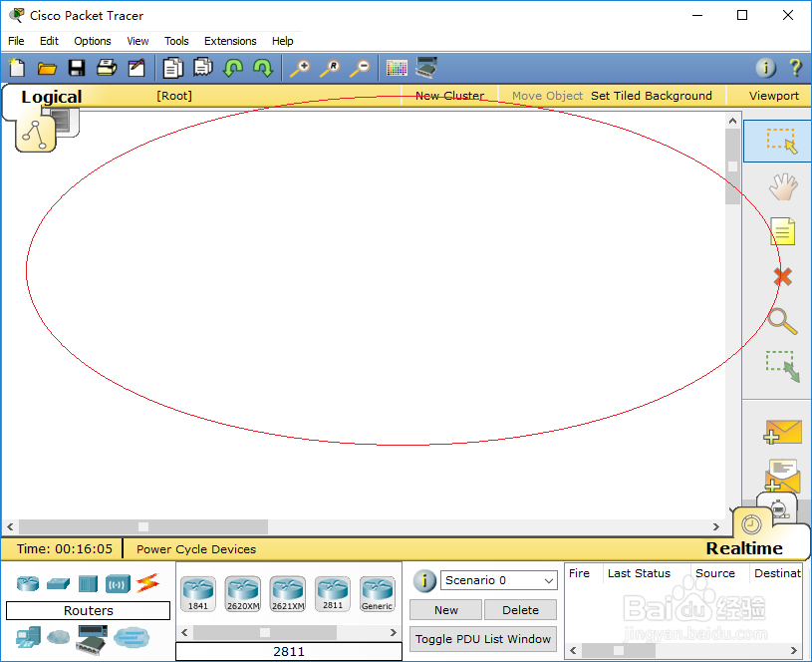This screenshot has height=662, width=812.
Task: Click the Zoom In magnifier
Action: 300,69
